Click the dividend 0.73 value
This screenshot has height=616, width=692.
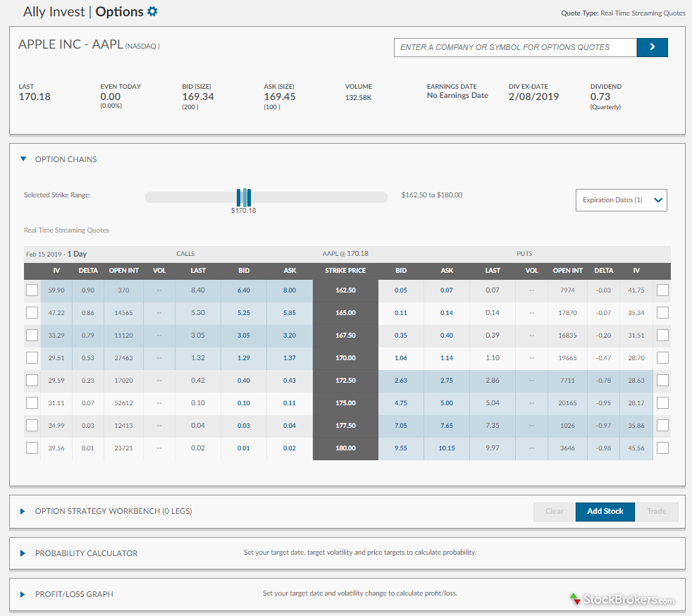pos(600,97)
